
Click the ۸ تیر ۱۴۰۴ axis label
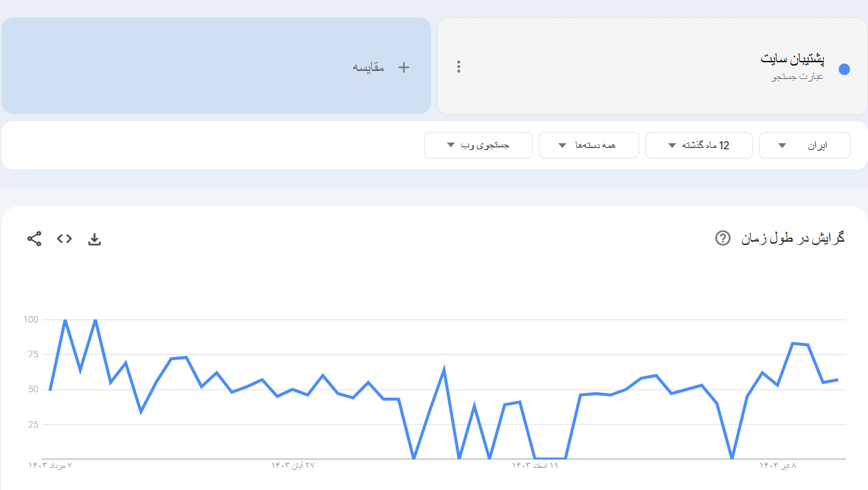tap(778, 465)
